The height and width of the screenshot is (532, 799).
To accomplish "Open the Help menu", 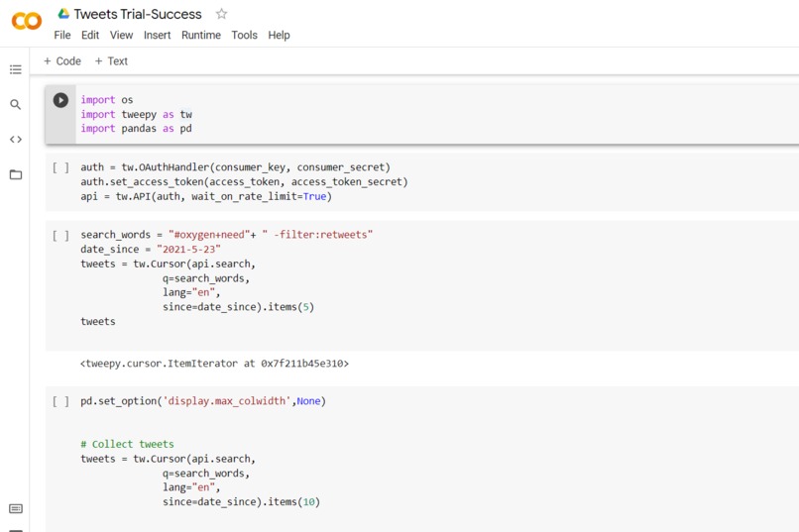I will coord(279,35).
